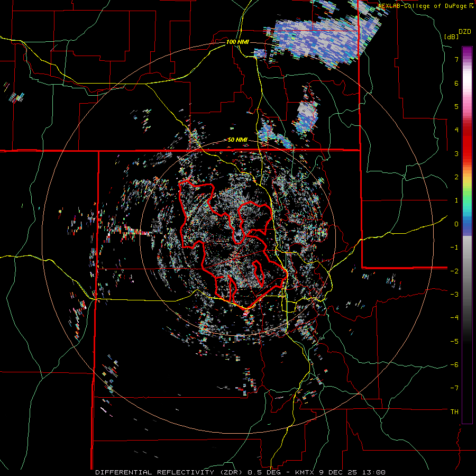Click the legend value 6

456,83
